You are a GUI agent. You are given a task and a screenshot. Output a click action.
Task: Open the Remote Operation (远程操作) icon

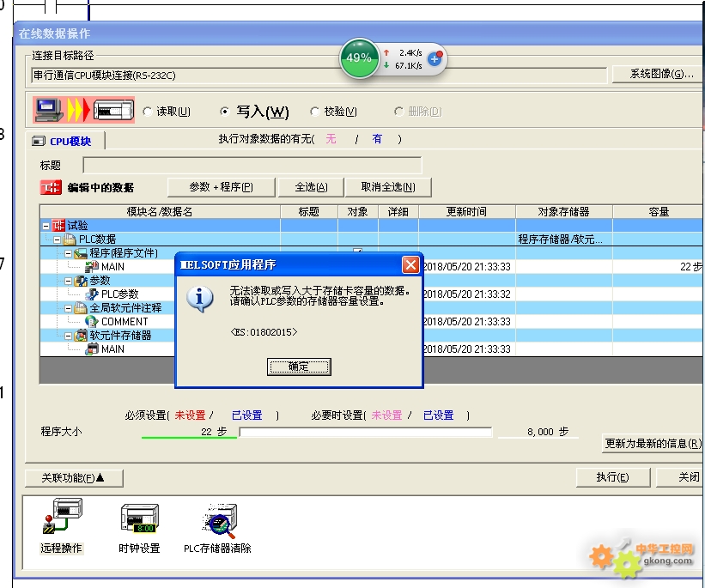[61, 518]
